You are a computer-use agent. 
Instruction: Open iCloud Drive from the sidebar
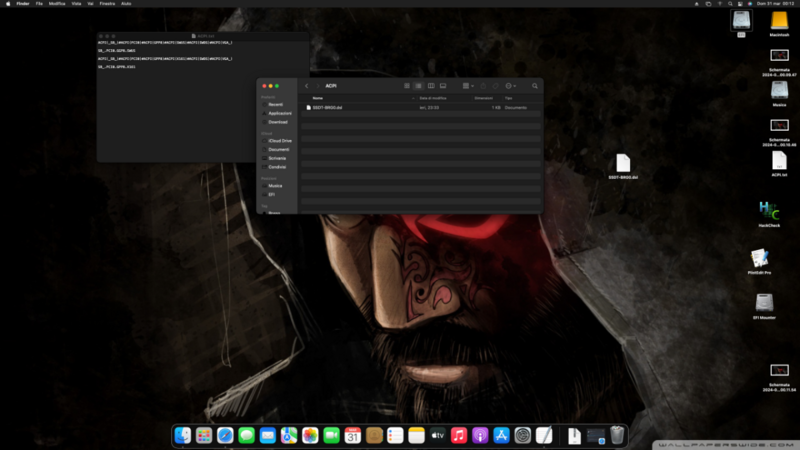(x=280, y=141)
